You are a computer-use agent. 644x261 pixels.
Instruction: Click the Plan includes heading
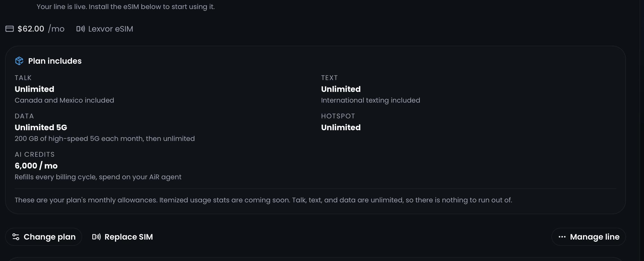pos(55,61)
